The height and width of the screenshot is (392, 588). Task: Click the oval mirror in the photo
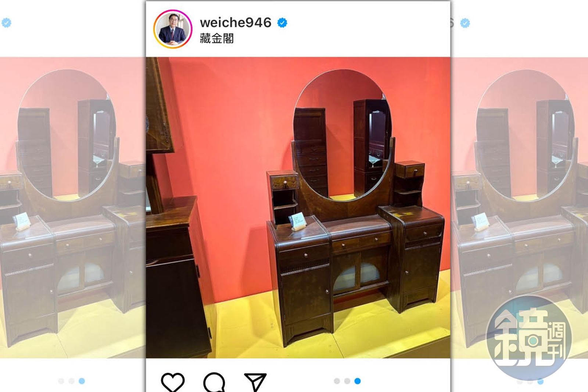pos(343,135)
